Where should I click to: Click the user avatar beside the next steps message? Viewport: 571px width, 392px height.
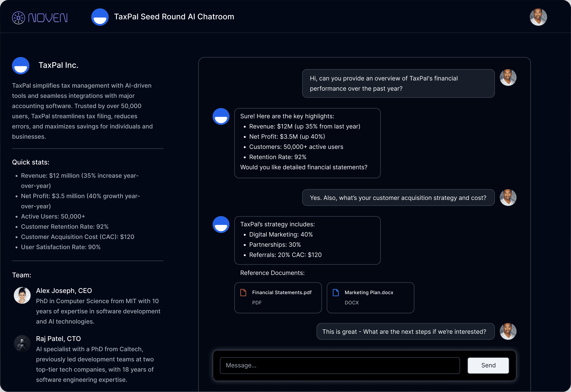coord(508,331)
